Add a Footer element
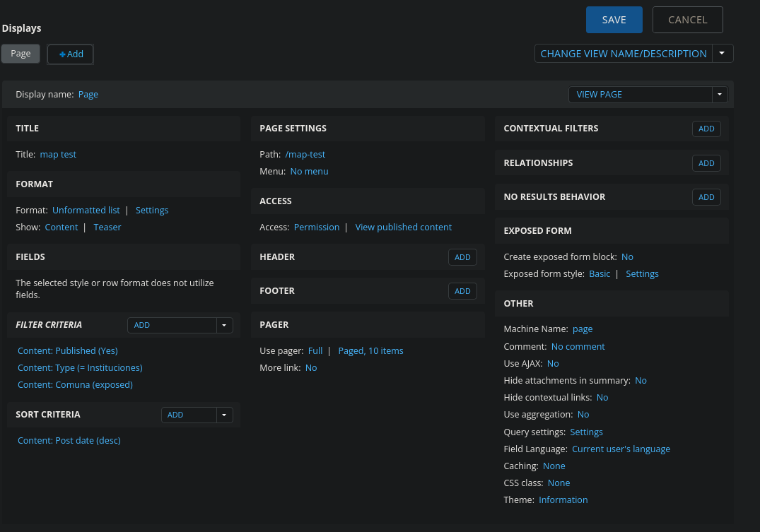The height and width of the screenshot is (532, 760). 462,291
